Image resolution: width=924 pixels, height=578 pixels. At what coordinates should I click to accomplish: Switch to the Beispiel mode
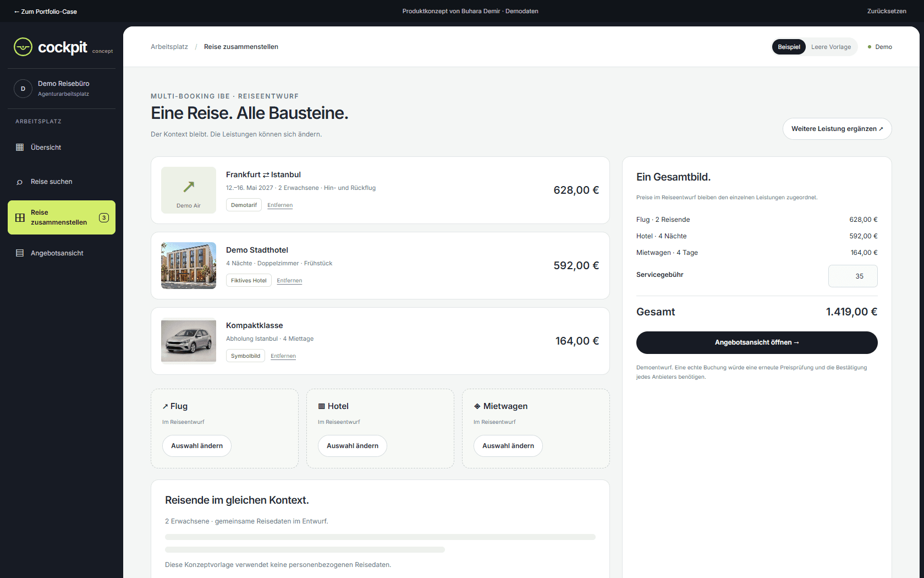[x=789, y=47]
